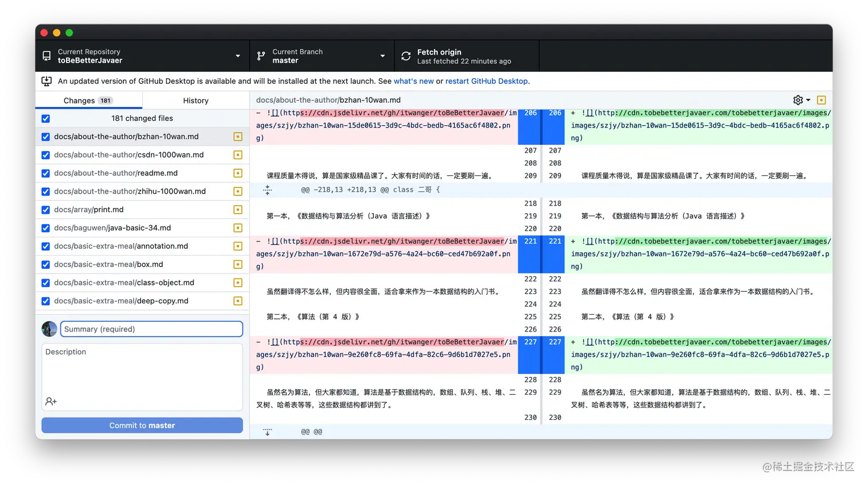Toggle select-all checkbox for 181 changed files

[46, 118]
